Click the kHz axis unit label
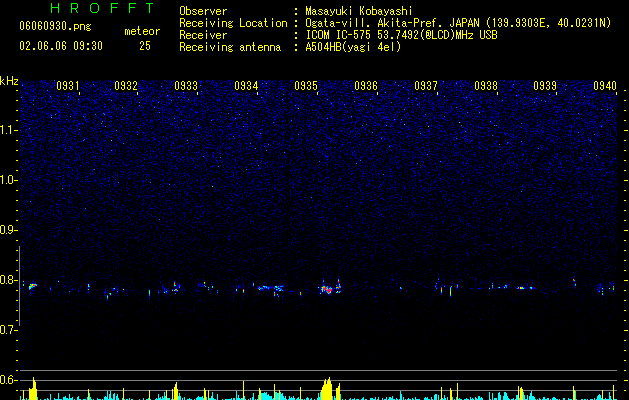 pyautogui.click(x=9, y=81)
